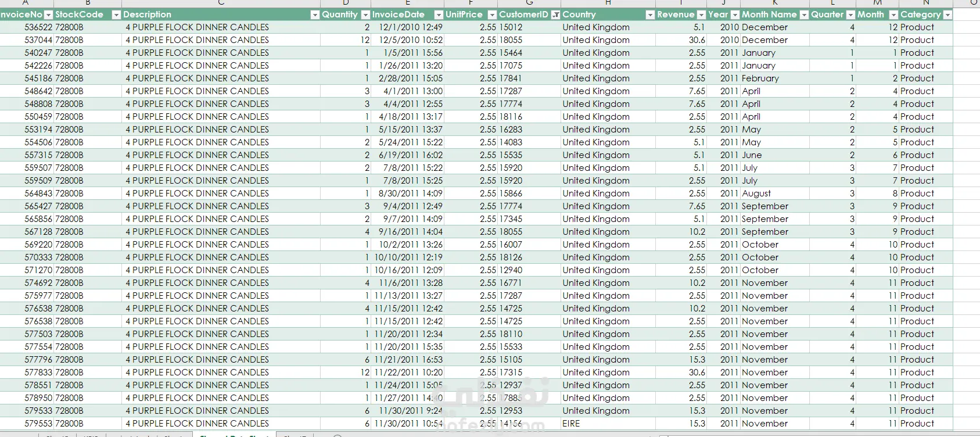Open the Country column filter dropdown
This screenshot has height=437, width=980.
[650, 15]
